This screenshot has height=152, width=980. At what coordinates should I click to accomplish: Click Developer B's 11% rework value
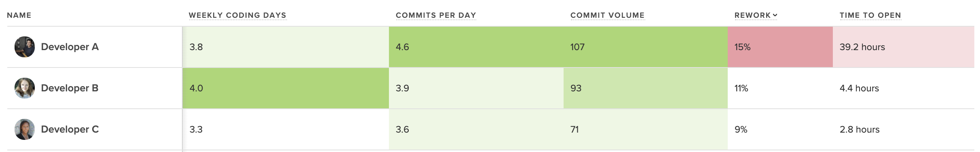[741, 88]
